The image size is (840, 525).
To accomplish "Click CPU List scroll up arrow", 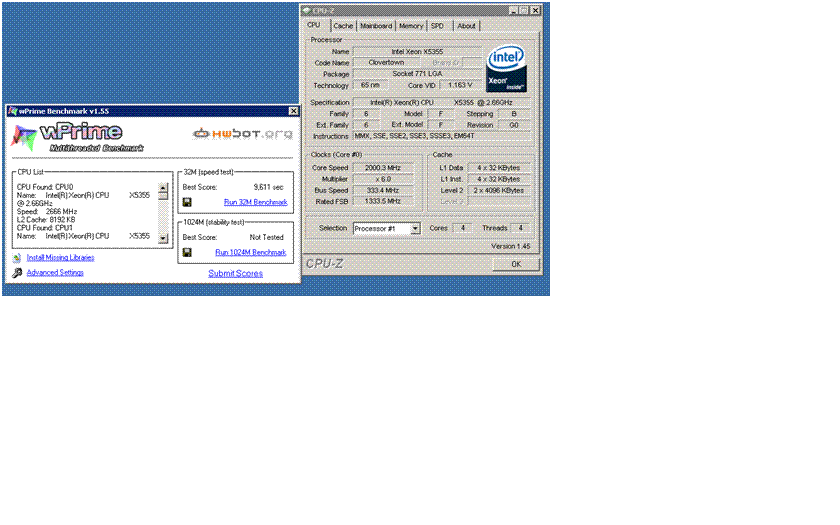I will coord(163,188).
